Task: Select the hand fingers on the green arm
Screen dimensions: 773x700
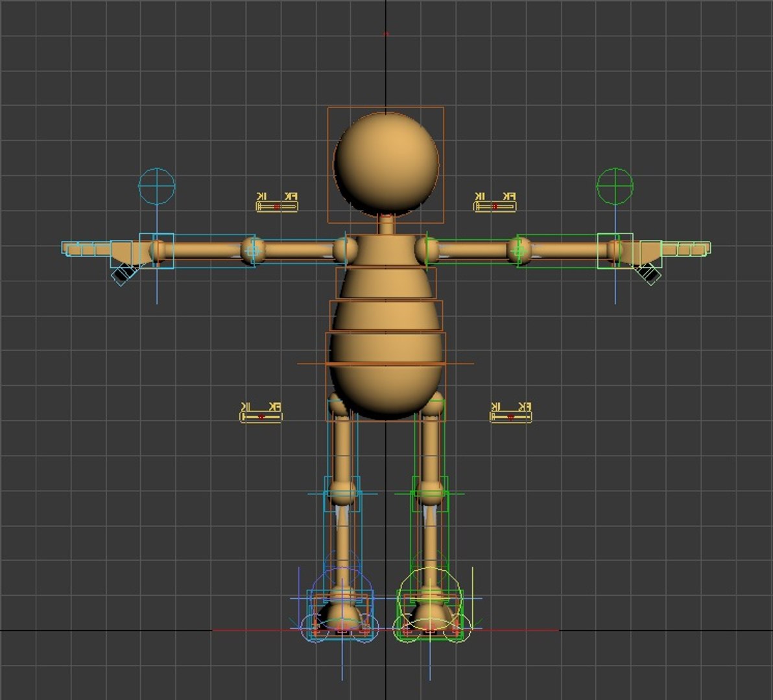Action: point(685,249)
